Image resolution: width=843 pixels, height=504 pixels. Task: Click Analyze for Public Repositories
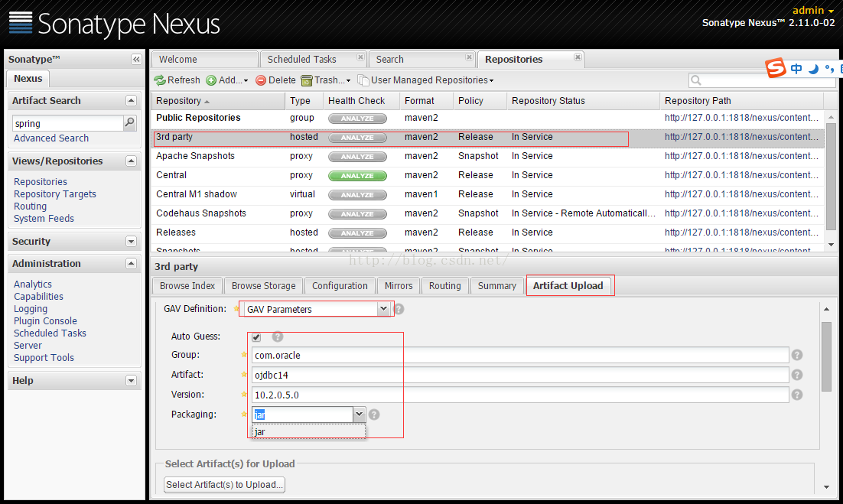(357, 119)
